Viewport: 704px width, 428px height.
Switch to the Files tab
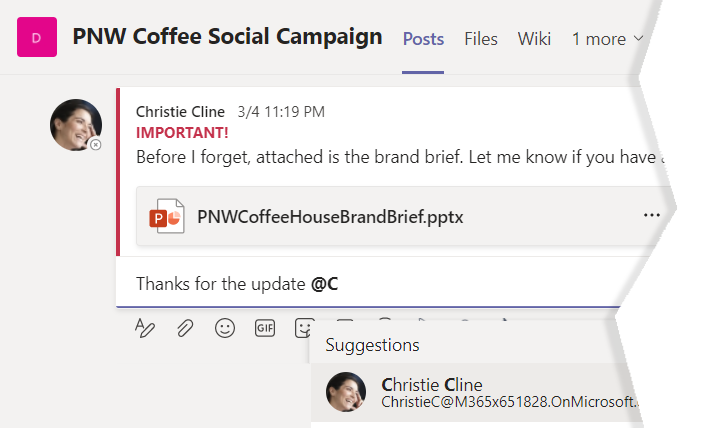(481, 39)
